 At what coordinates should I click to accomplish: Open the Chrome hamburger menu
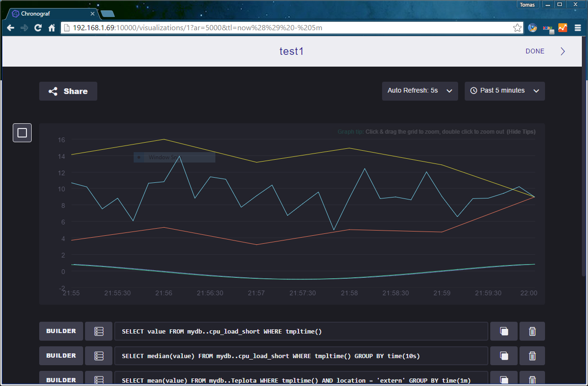pyautogui.click(x=577, y=28)
